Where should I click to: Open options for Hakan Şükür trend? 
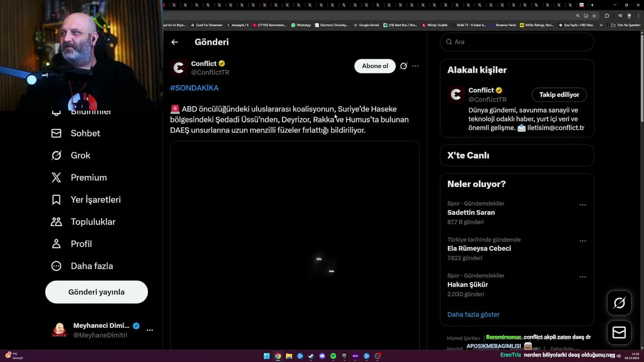[583, 277]
